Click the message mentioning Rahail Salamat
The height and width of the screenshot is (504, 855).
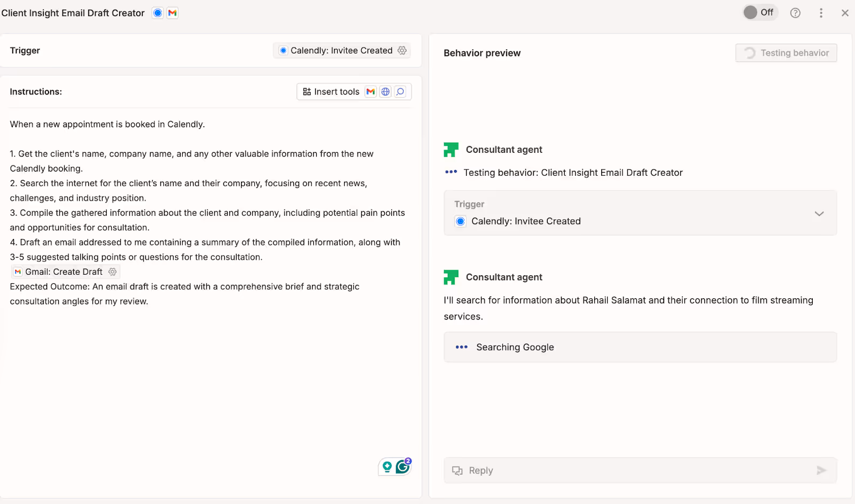(x=628, y=308)
